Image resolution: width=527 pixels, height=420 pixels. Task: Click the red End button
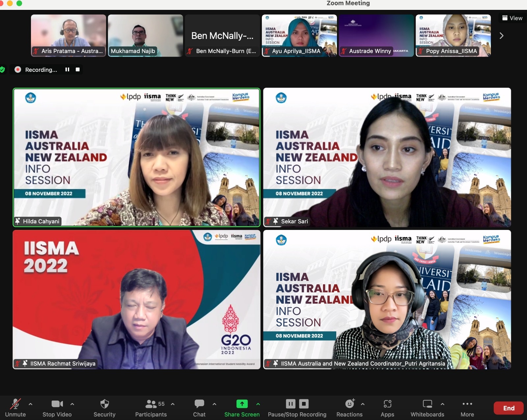coord(509,408)
